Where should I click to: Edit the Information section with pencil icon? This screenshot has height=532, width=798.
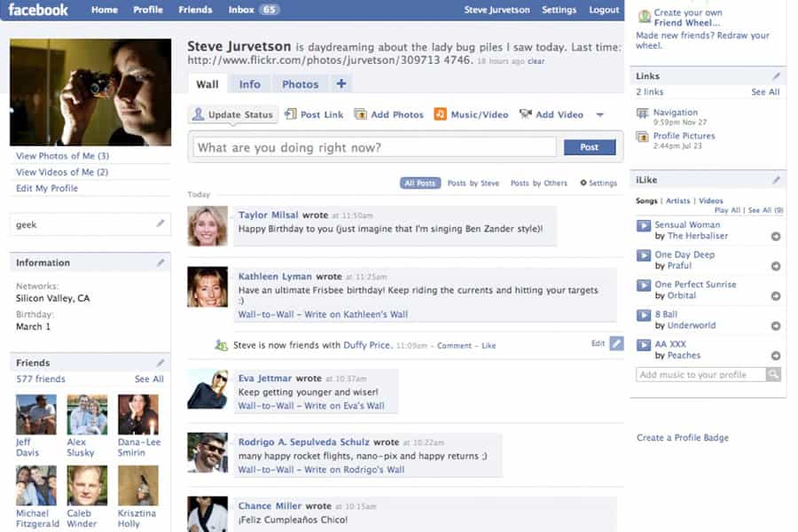[160, 262]
